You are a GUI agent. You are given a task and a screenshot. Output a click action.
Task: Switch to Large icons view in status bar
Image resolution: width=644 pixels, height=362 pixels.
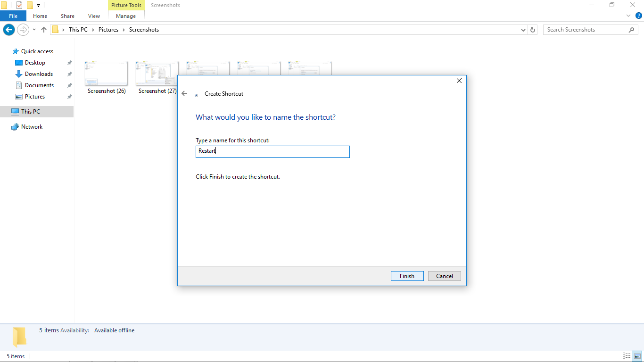636,356
